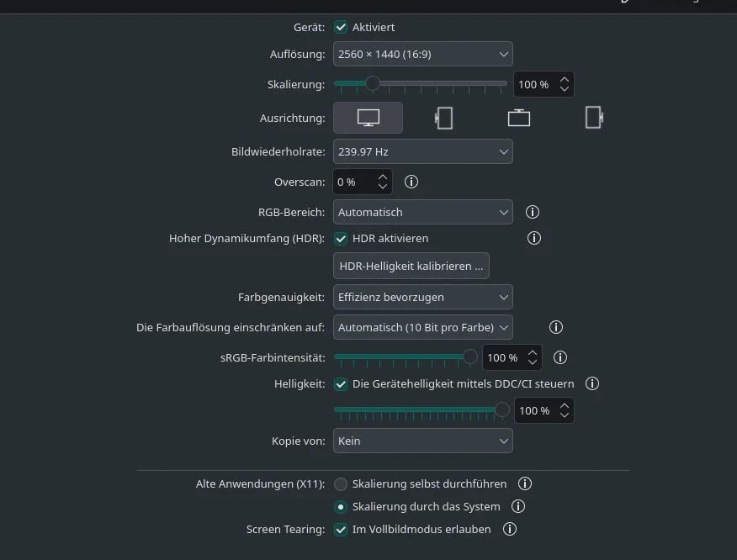Disable the Aktiviert device checkbox
The height and width of the screenshot is (560, 737).
tap(341, 27)
